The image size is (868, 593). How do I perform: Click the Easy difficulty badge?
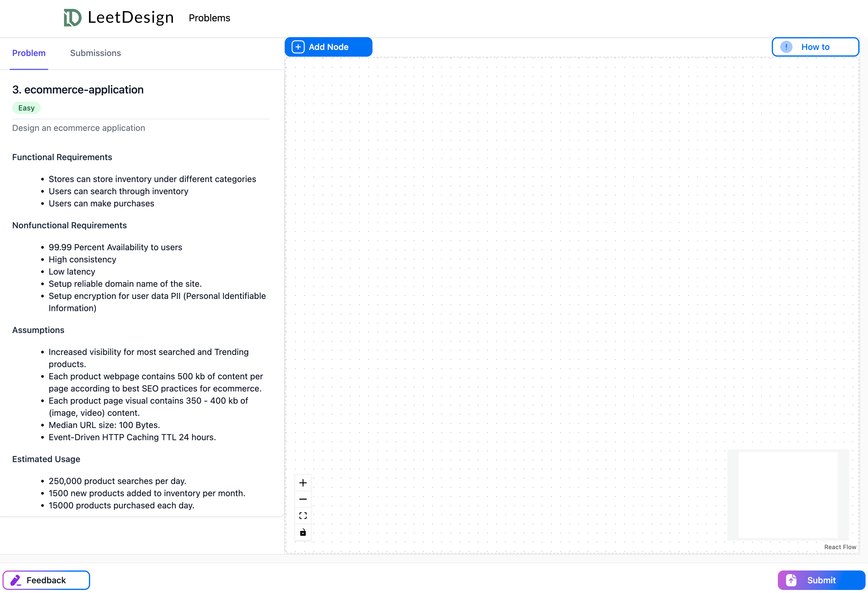(26, 108)
